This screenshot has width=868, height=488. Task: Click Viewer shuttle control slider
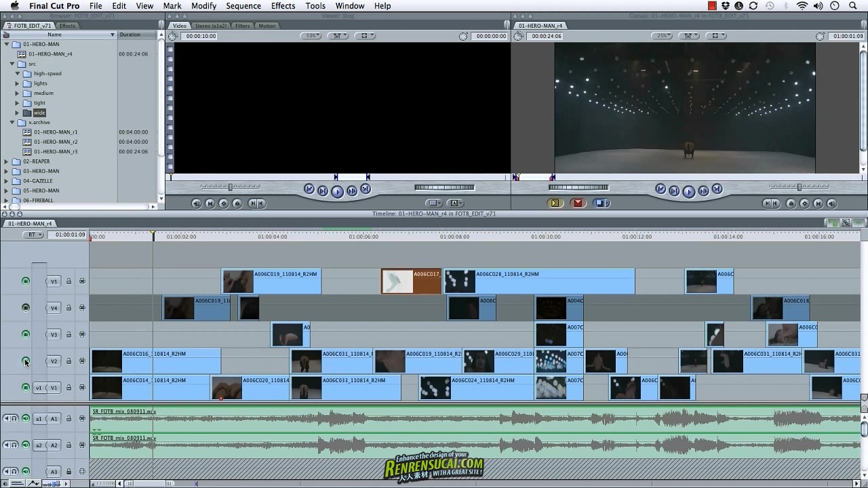[x=230, y=186]
